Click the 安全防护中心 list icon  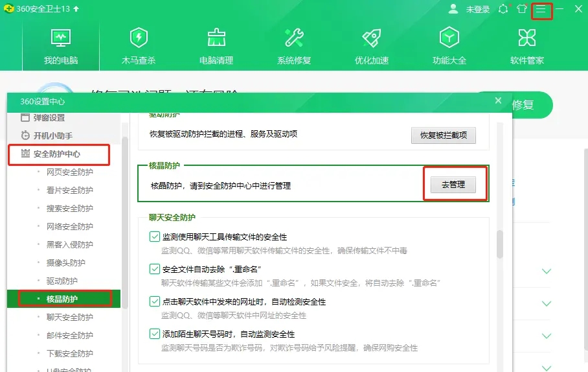[25, 153]
